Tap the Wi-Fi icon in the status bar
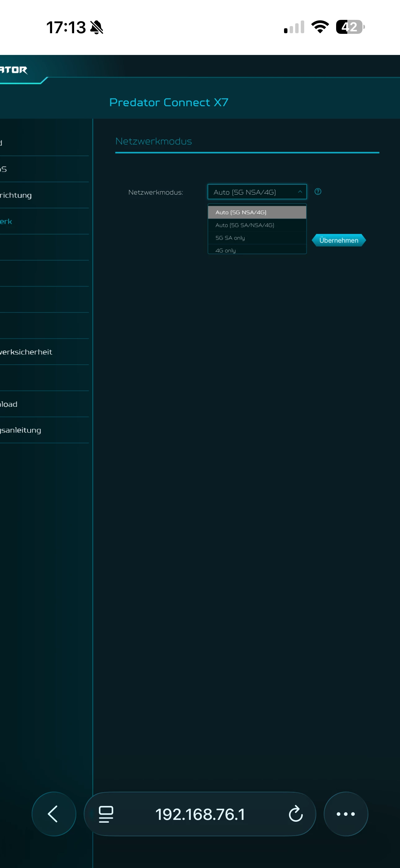This screenshot has width=400, height=868. click(320, 27)
